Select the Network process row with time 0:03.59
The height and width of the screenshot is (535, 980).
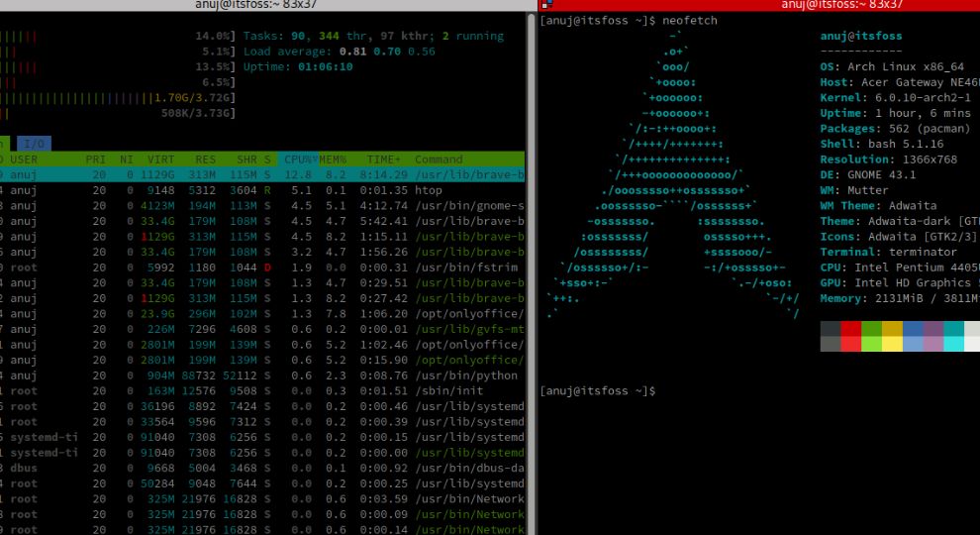tap(262, 498)
